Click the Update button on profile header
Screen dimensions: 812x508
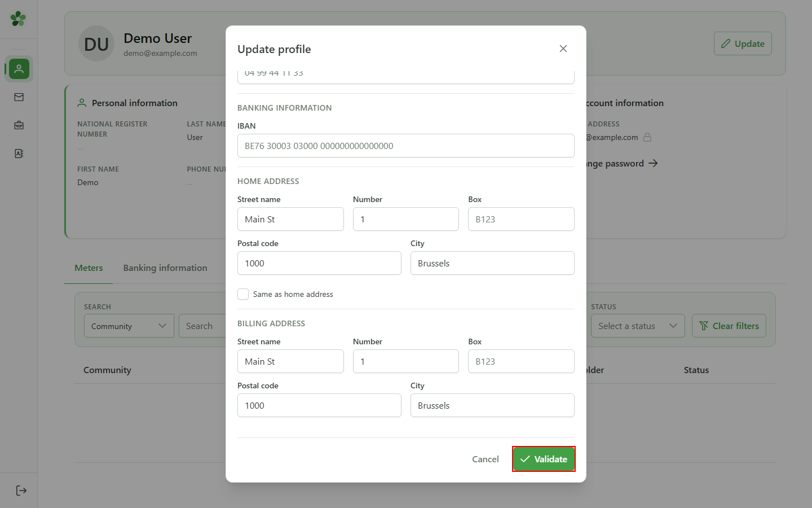pos(743,43)
